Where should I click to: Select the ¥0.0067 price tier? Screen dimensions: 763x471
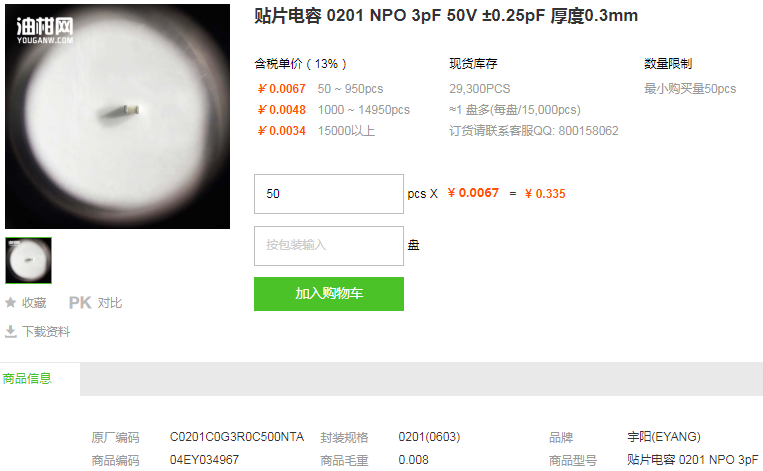point(282,89)
